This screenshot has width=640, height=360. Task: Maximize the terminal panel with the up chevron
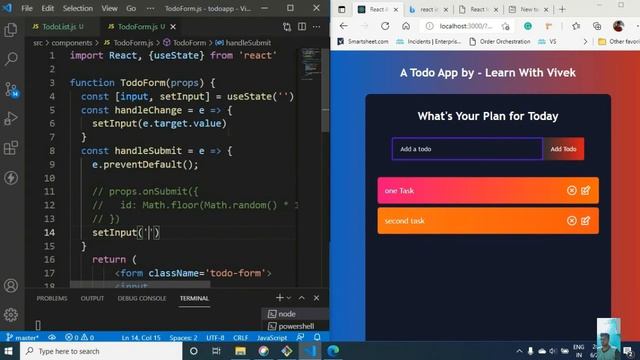(302, 298)
